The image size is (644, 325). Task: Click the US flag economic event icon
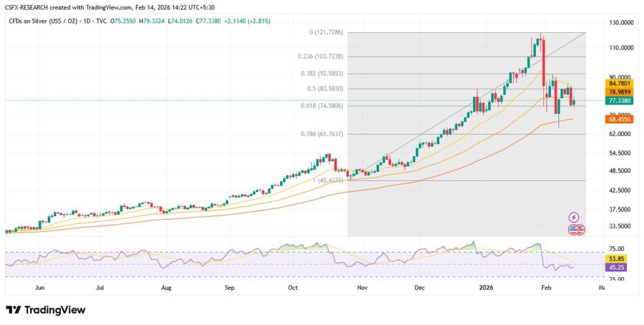(574, 230)
